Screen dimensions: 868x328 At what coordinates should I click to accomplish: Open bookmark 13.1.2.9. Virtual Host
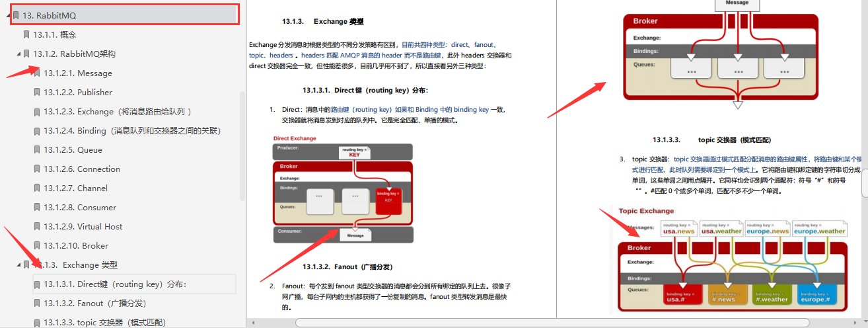coord(83,226)
